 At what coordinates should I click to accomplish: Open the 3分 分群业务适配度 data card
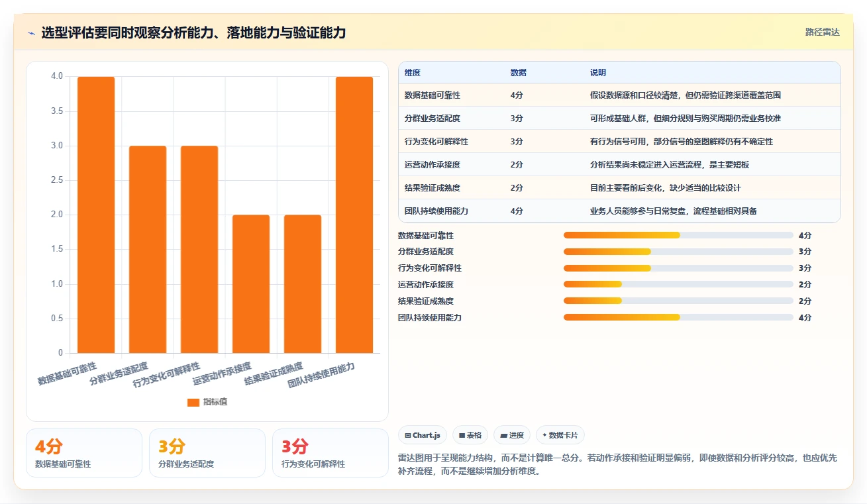207,453
